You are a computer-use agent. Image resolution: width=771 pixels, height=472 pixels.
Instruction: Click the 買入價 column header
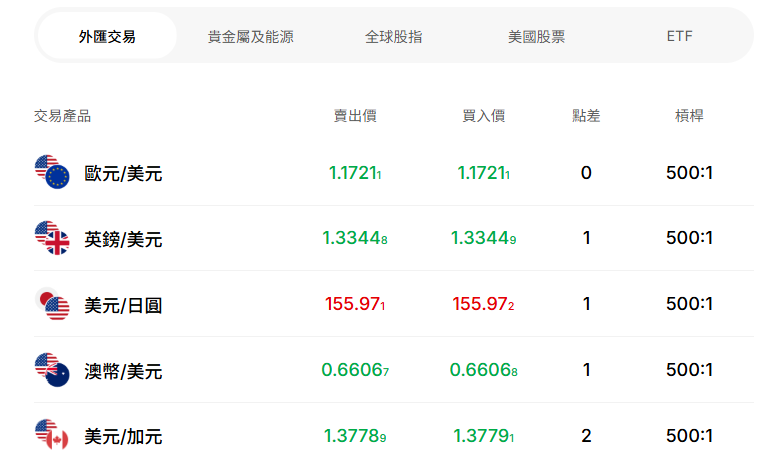tap(483, 116)
